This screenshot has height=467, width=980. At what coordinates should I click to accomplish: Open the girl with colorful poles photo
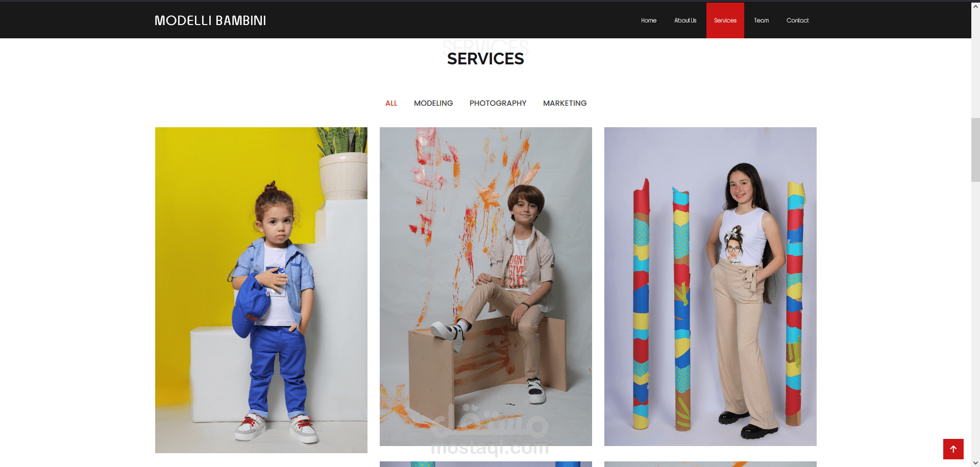[710, 287]
